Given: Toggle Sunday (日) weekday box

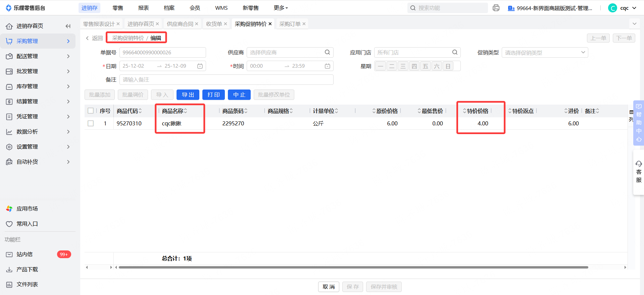Looking at the screenshot, I should (x=448, y=66).
